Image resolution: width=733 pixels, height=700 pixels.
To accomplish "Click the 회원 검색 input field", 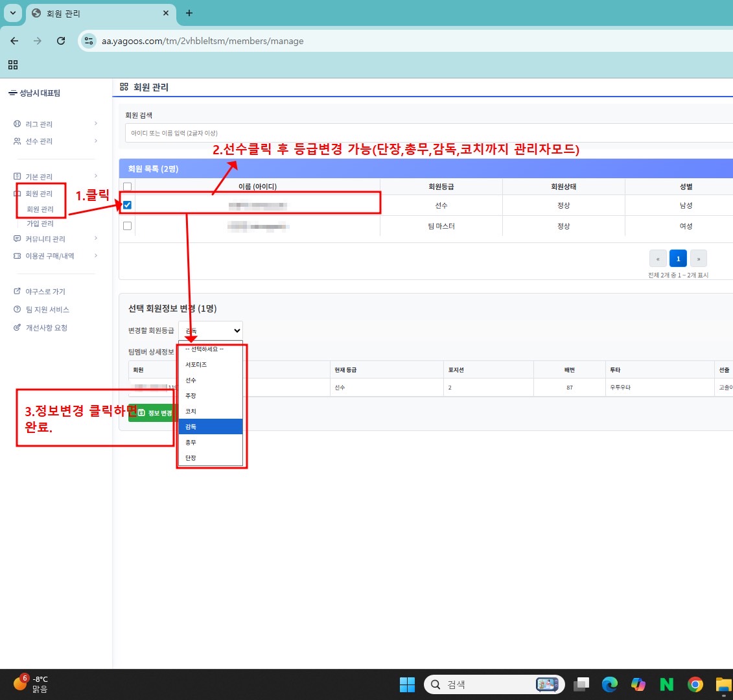I will click(428, 133).
